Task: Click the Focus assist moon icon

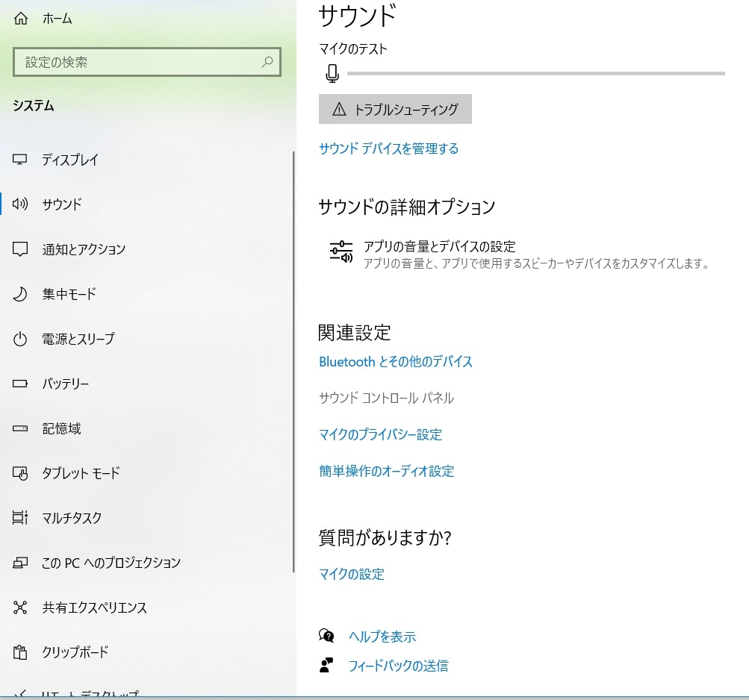Action: [x=19, y=293]
